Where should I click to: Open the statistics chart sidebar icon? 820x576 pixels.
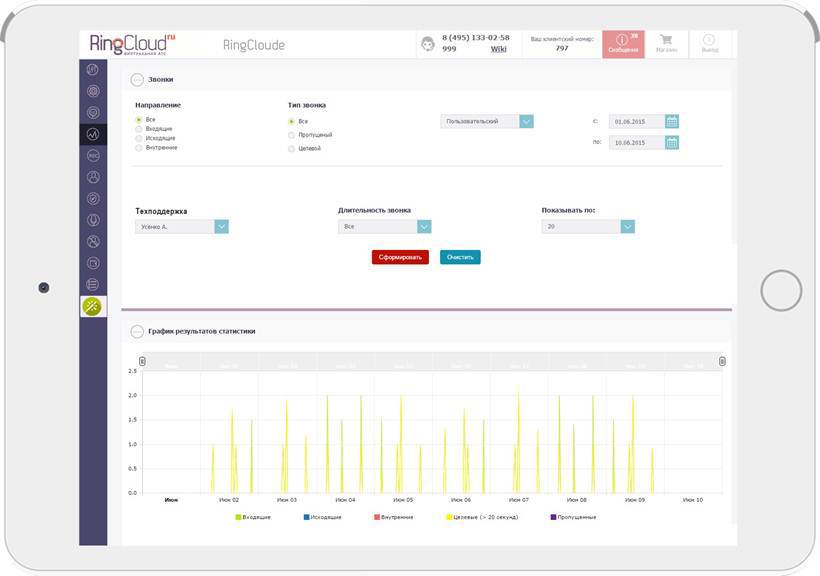tap(93, 134)
